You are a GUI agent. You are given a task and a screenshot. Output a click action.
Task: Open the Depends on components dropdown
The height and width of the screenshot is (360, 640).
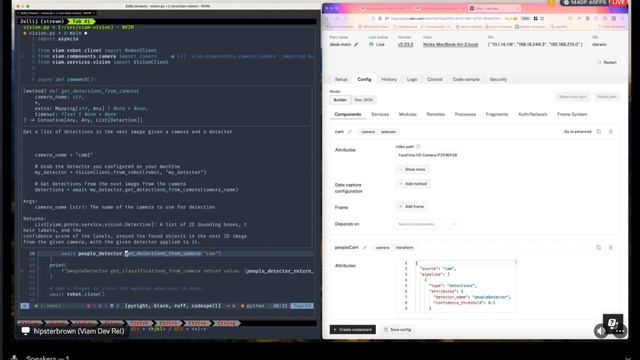click(x=426, y=224)
